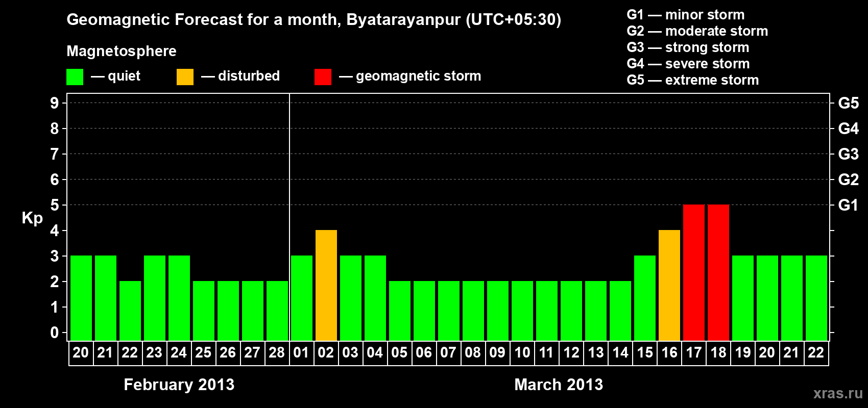The image size is (868, 408).
Task: Click 'G1 — minor storm' legend text
Action: click(686, 15)
